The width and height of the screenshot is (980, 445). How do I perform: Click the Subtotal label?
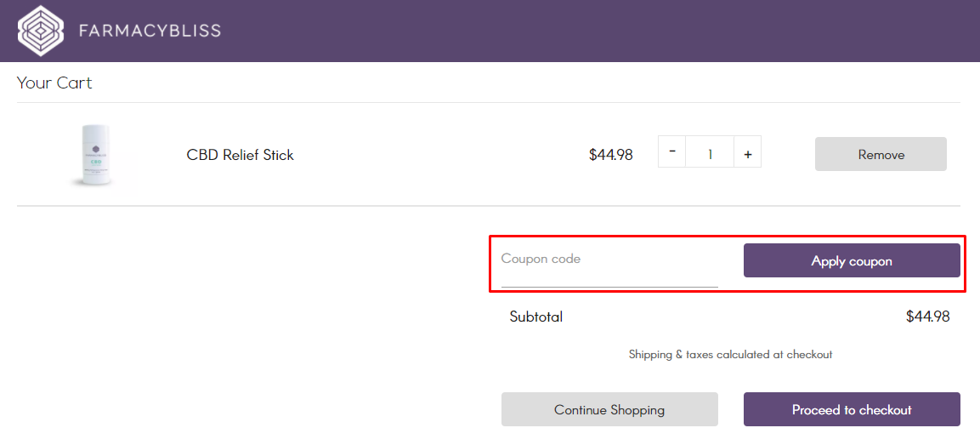(x=536, y=317)
